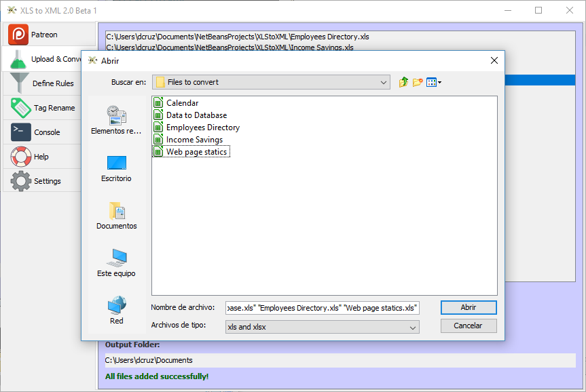Screen dimensions: 586x392
Task: Click the Income Savings file name
Action: tap(195, 140)
